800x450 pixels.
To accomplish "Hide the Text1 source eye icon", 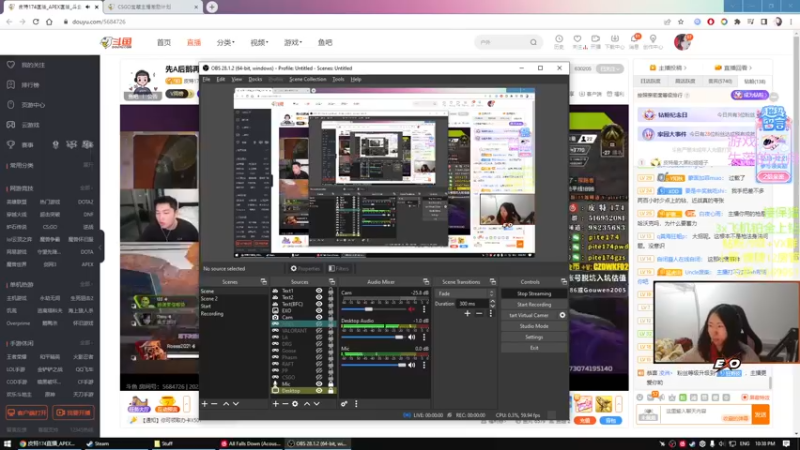I will click(x=319, y=291).
